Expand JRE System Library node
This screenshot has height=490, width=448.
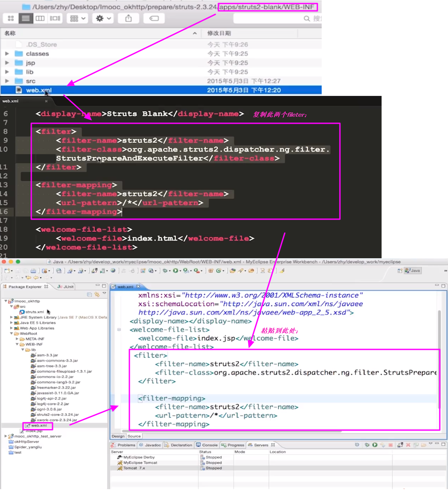click(x=12, y=317)
